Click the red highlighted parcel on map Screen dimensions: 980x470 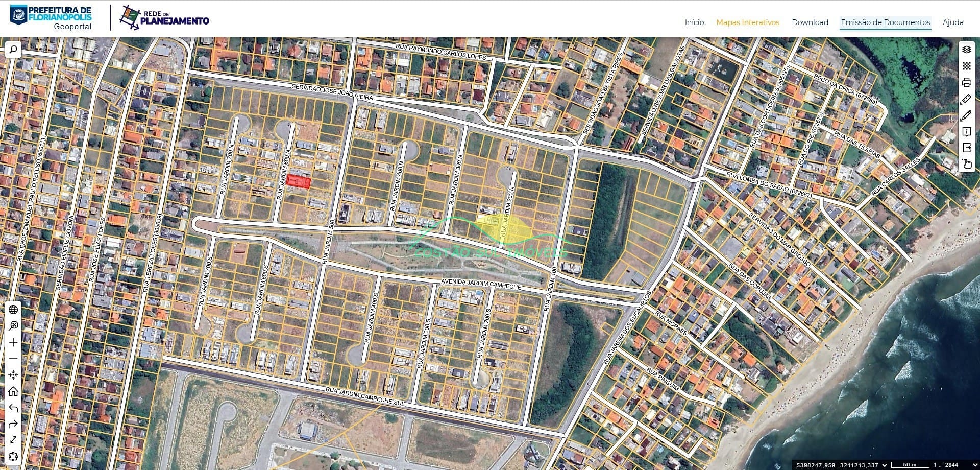coord(299,181)
